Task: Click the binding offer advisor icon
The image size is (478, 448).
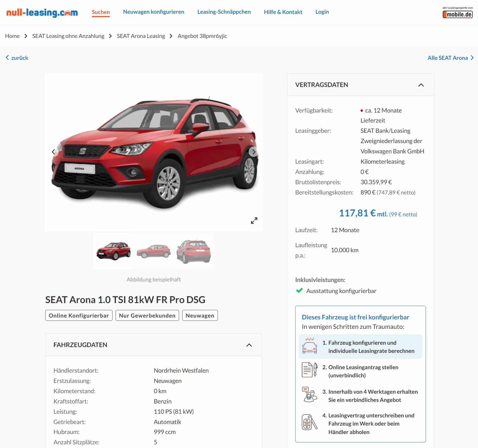Action: (309, 395)
